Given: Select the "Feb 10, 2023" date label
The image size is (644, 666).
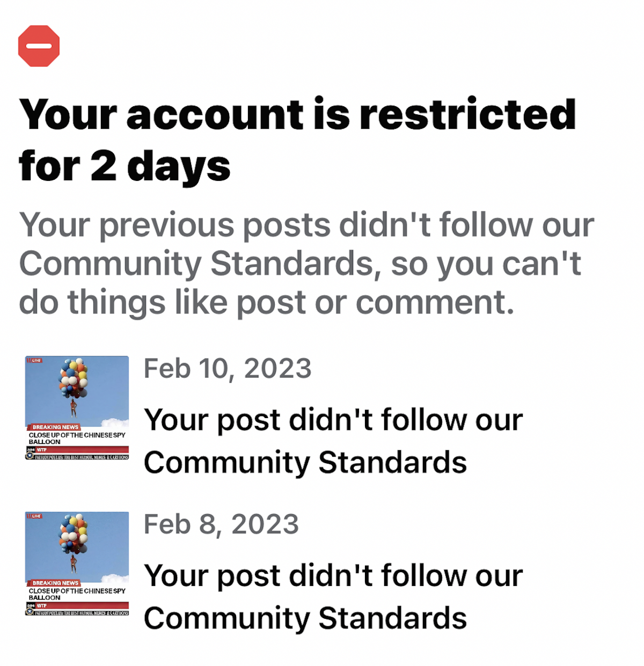Looking at the screenshot, I should (x=228, y=369).
